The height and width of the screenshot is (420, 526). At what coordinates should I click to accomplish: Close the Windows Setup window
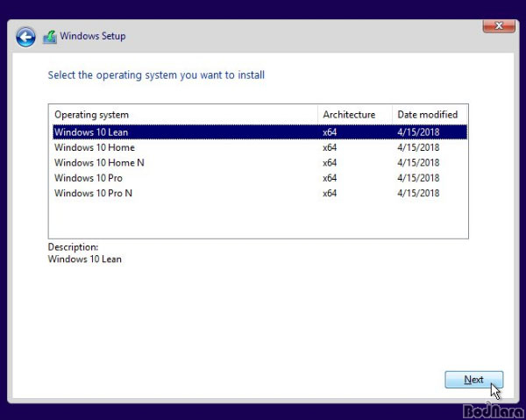tap(498, 26)
